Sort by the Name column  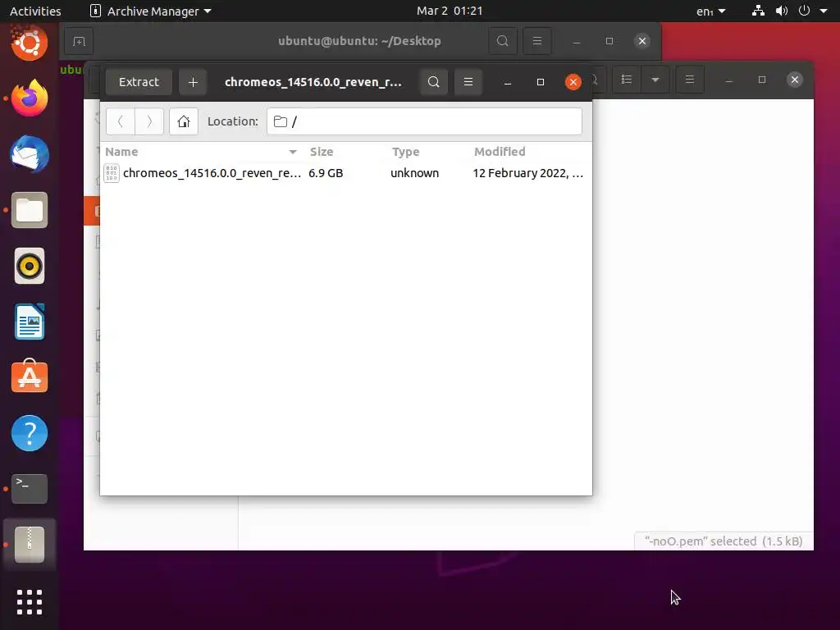pyautogui.click(x=202, y=152)
